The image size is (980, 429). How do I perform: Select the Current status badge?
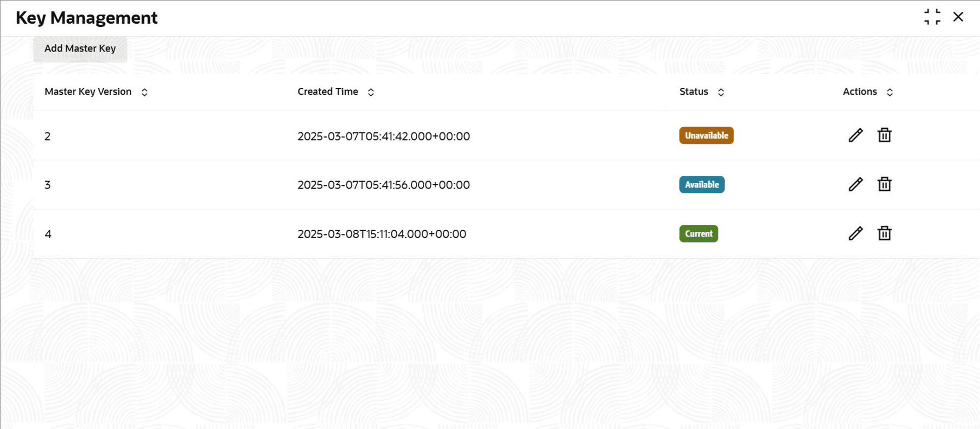click(x=699, y=233)
